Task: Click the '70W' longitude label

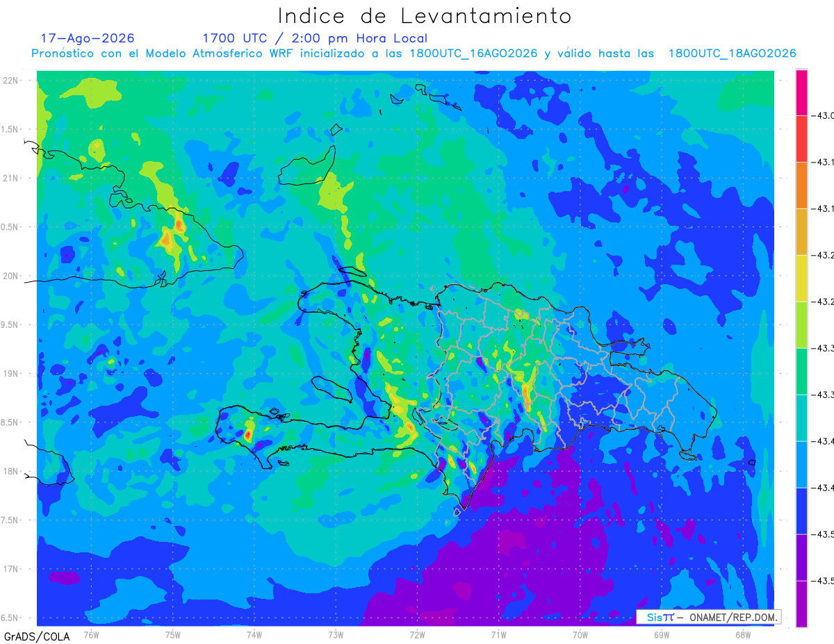Action: tap(580, 634)
